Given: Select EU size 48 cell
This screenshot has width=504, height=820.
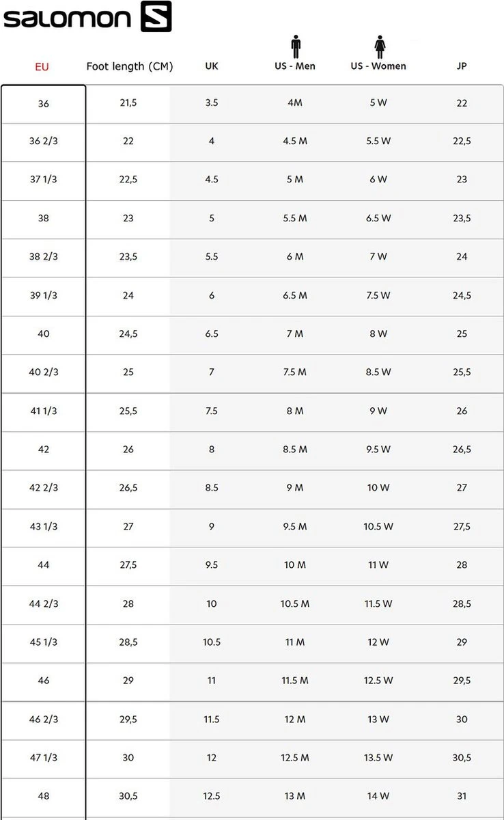Looking at the screenshot, I should (44, 796).
